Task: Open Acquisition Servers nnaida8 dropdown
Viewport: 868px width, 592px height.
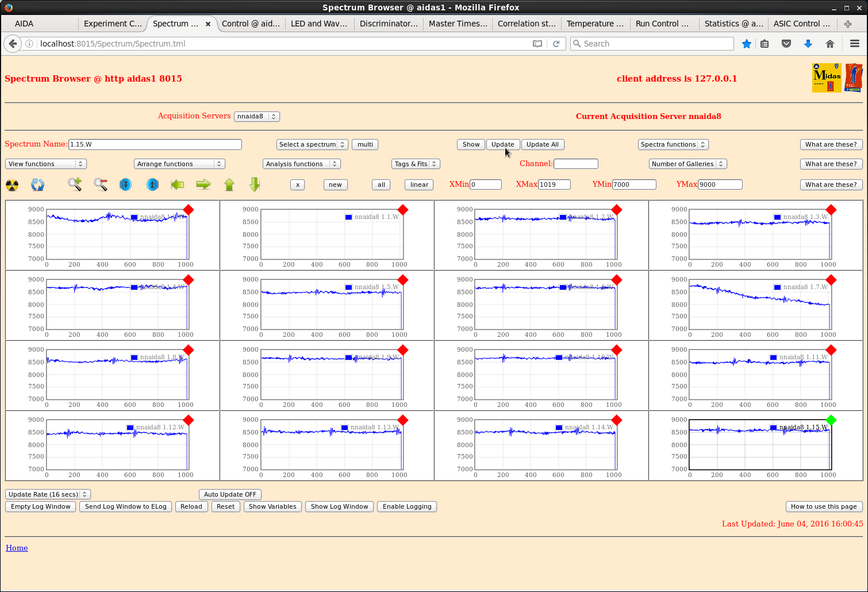Action: (x=257, y=116)
